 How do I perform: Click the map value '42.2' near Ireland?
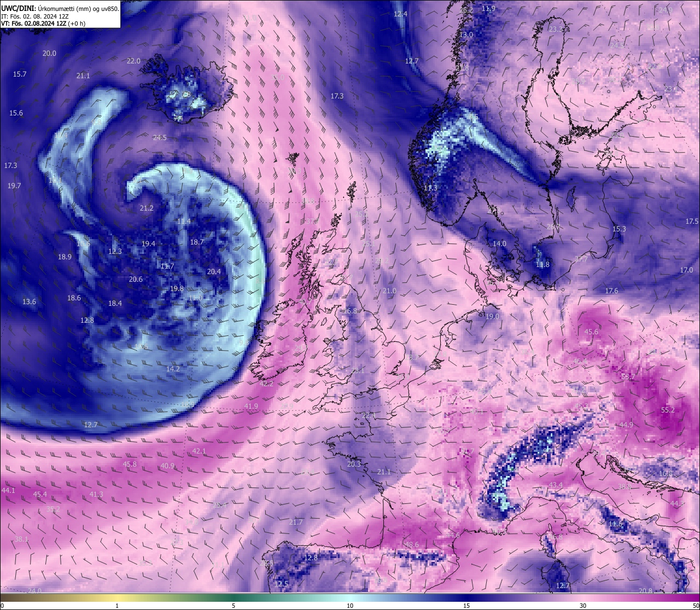pos(266,384)
